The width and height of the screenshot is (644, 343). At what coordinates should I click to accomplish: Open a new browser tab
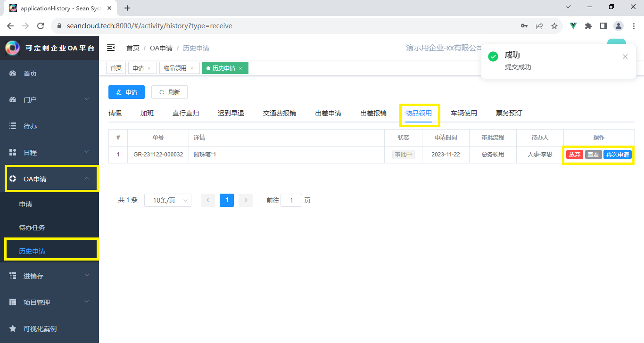tap(127, 8)
